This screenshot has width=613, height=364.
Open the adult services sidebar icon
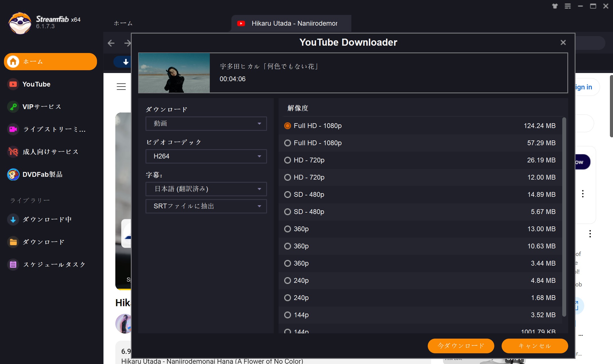pos(13,152)
